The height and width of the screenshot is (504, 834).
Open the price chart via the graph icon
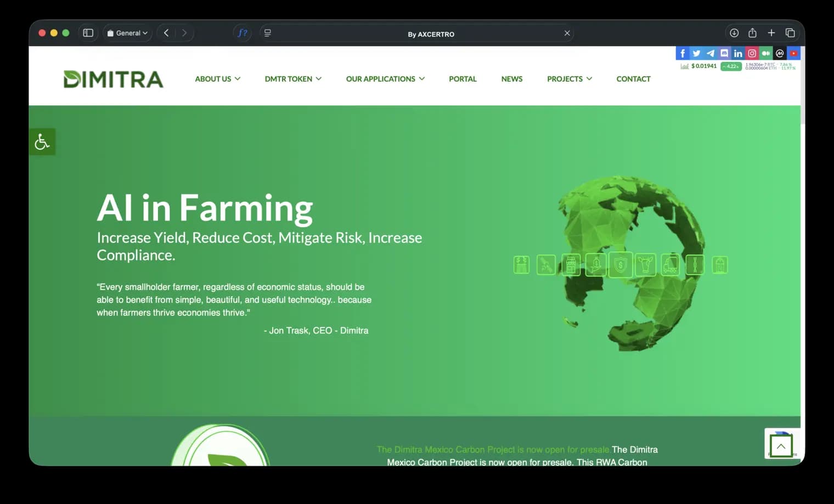[x=684, y=66]
